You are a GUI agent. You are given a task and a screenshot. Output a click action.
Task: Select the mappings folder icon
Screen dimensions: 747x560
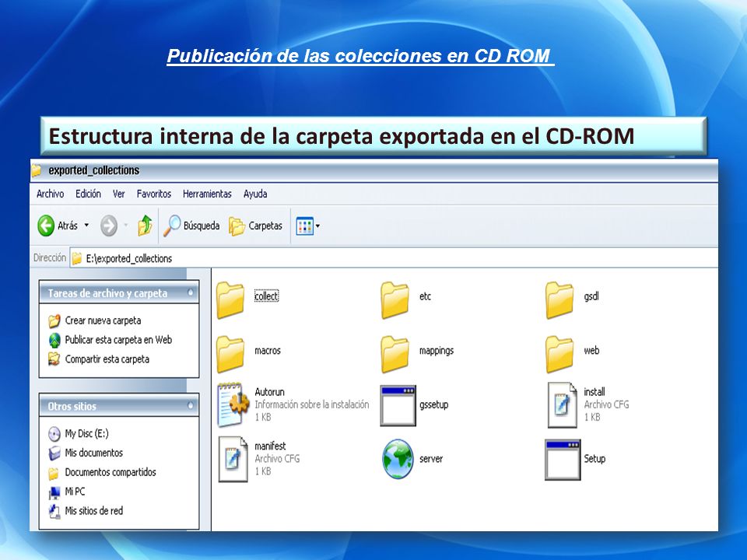click(395, 354)
